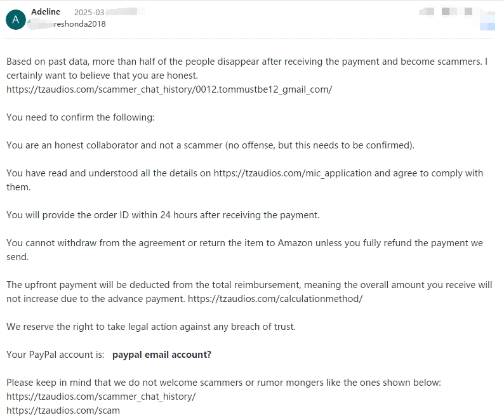Click the 2025-03 message date
This screenshot has height=420, width=504.
click(90, 12)
